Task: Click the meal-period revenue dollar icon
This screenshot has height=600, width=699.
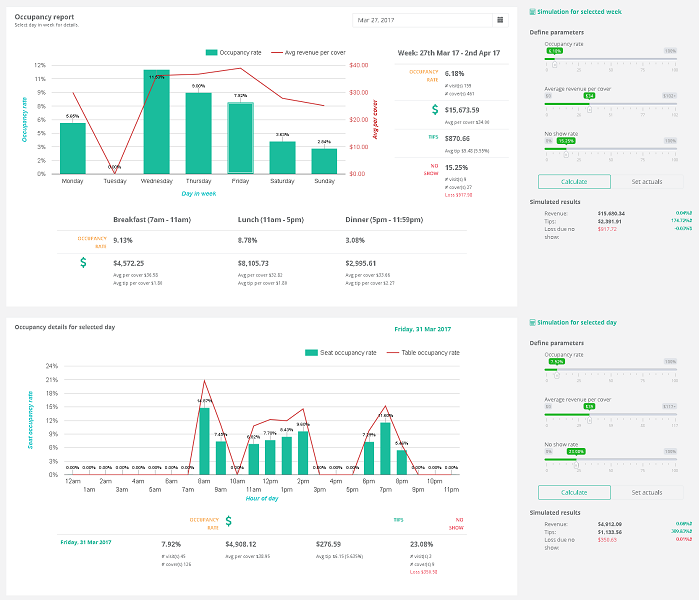Action: [85, 262]
